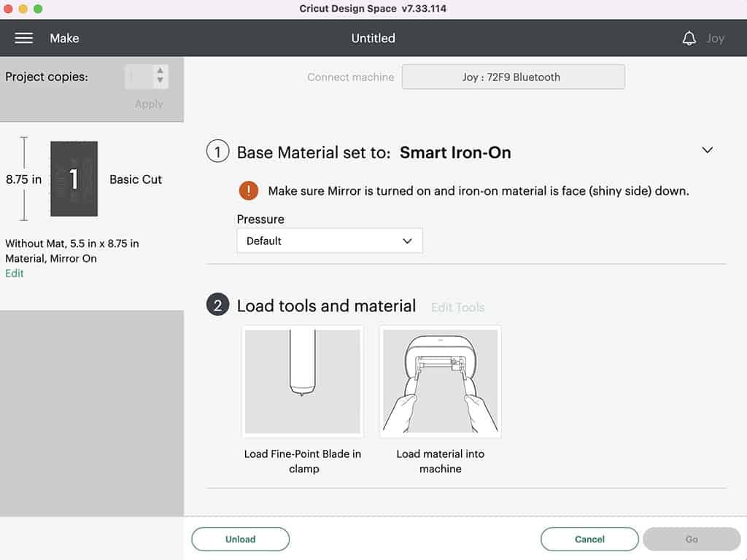The image size is (747, 560).
Task: View Load material into machine illustration
Action: (440, 381)
